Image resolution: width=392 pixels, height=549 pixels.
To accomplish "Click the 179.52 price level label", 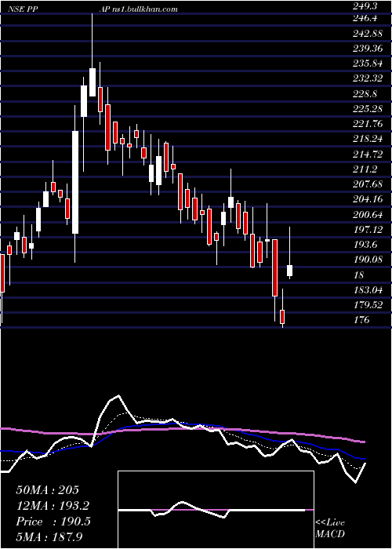I will click(x=368, y=305).
